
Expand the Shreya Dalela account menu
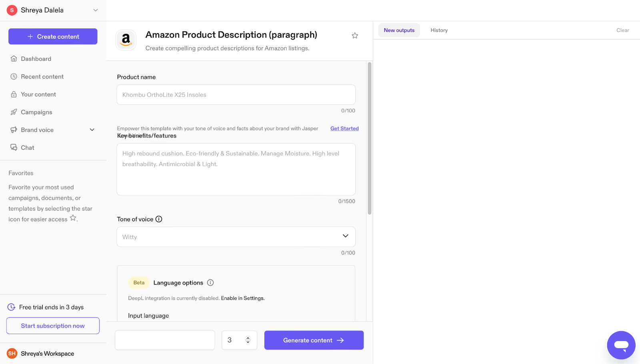click(96, 10)
